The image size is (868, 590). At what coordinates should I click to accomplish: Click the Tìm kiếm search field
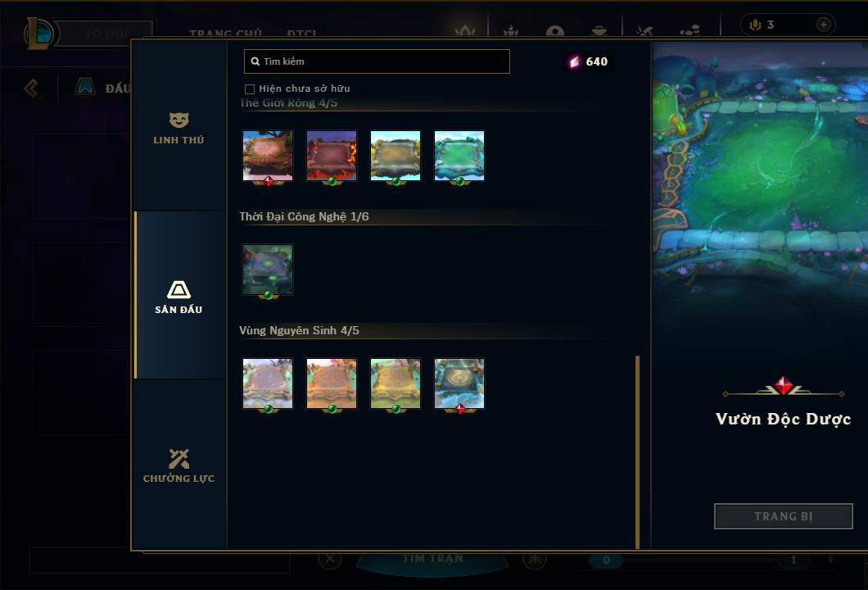coord(377,61)
